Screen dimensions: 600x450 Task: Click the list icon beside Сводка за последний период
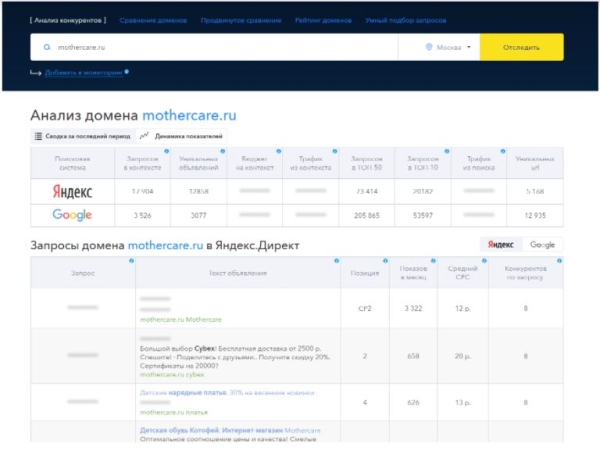(38, 136)
